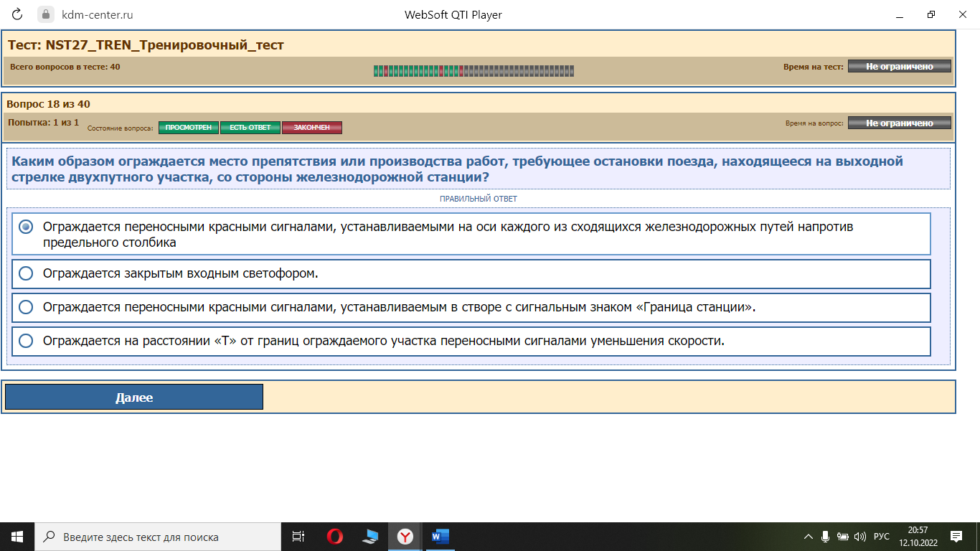The height and width of the screenshot is (551, 980).
Task: Open Task View from the taskbar
Action: (298, 536)
